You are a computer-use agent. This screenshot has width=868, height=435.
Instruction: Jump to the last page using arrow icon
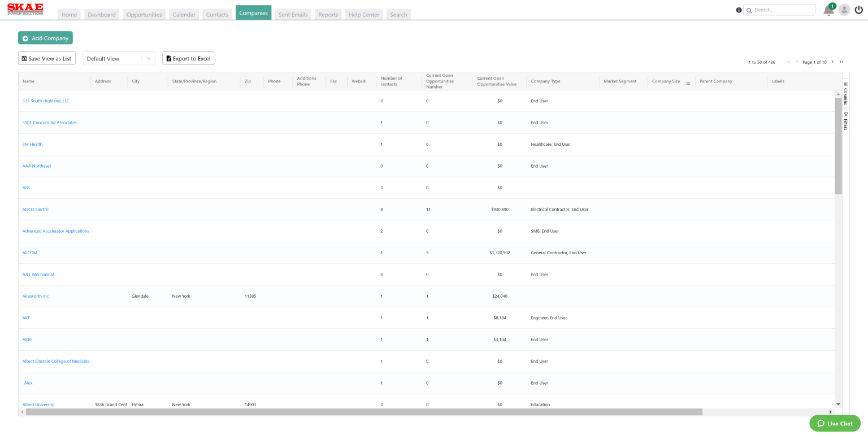pyautogui.click(x=842, y=62)
